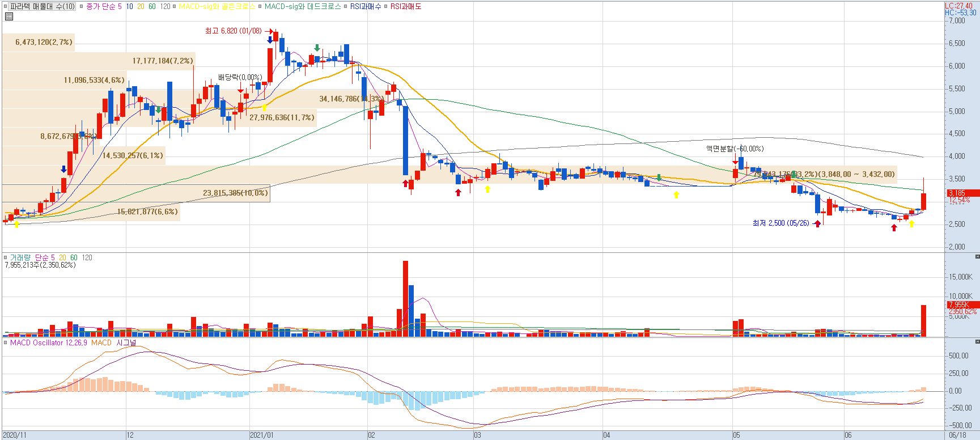Click the 6,473,120(2.7%) volume-profile label
This screenshot has height=440, width=980.
click(x=44, y=42)
